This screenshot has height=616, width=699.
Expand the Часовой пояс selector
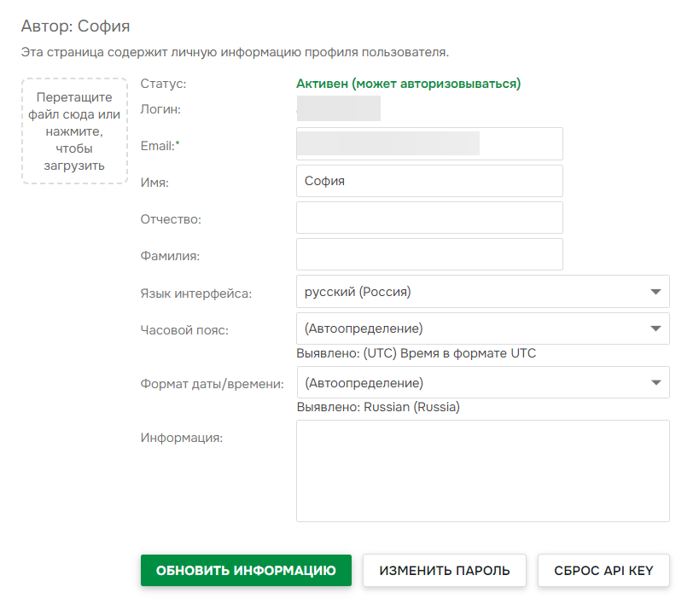coord(482,328)
